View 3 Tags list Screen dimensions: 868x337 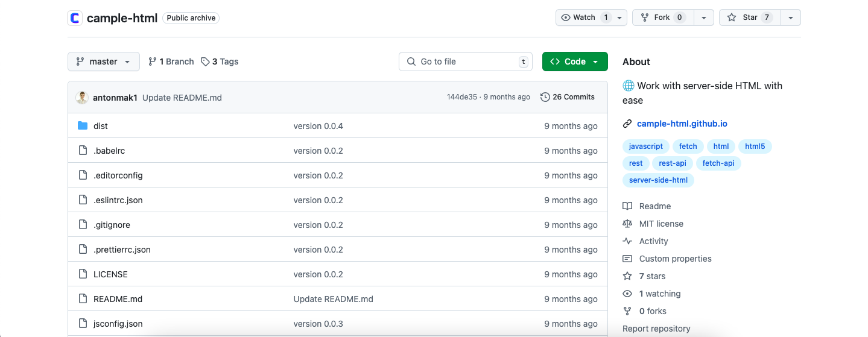click(220, 61)
